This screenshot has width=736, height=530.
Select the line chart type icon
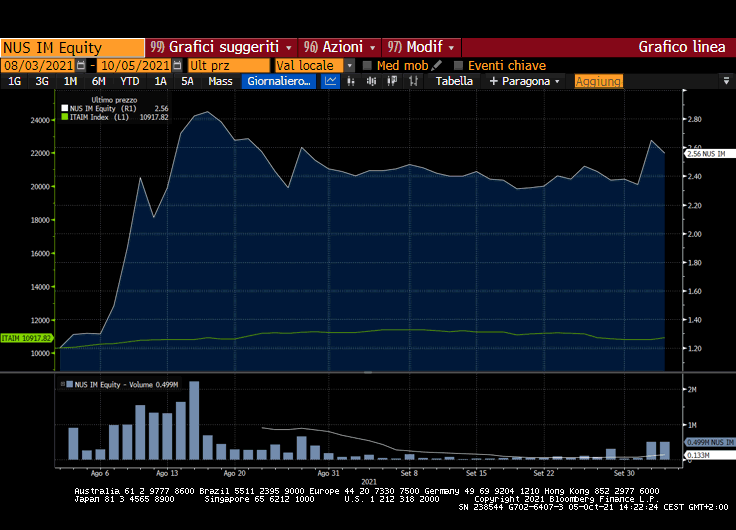coord(331,81)
